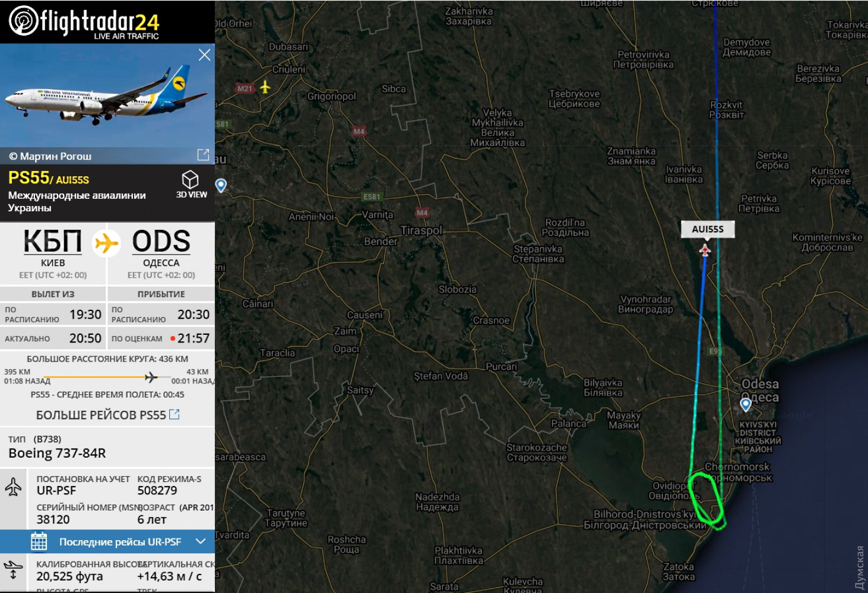Open the БОЛЬШЕ РЕЙСОВ PS55 link

pyautogui.click(x=101, y=415)
